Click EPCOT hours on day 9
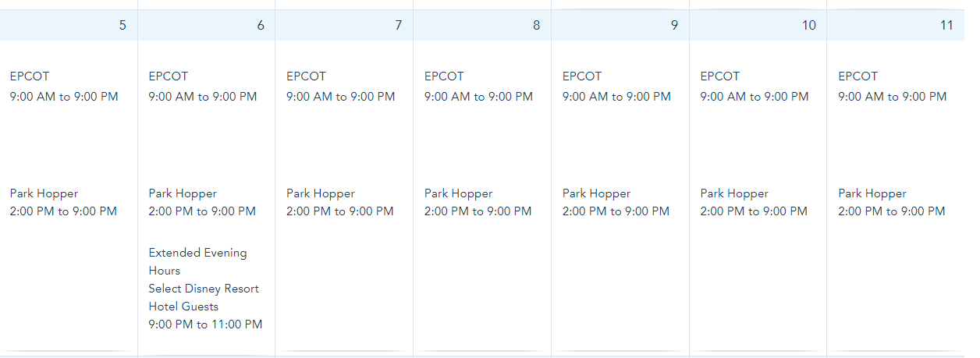 pos(616,97)
